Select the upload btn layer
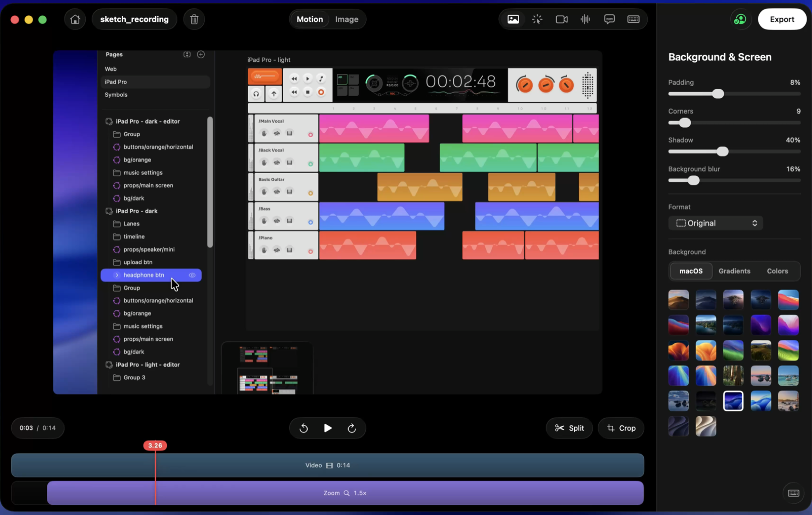Image resolution: width=812 pixels, height=515 pixels. pos(138,262)
